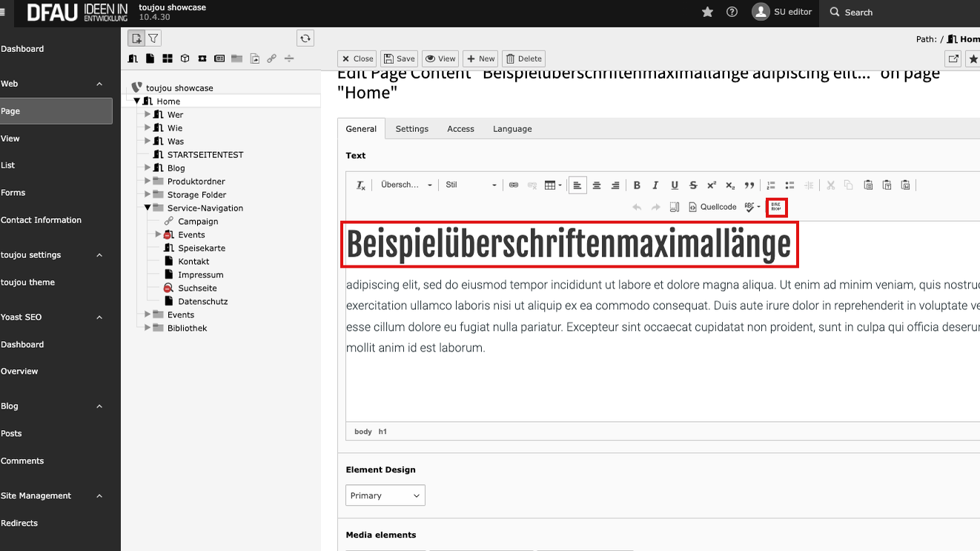Open the Access tab
This screenshot has height=551, width=980.
[x=460, y=129]
